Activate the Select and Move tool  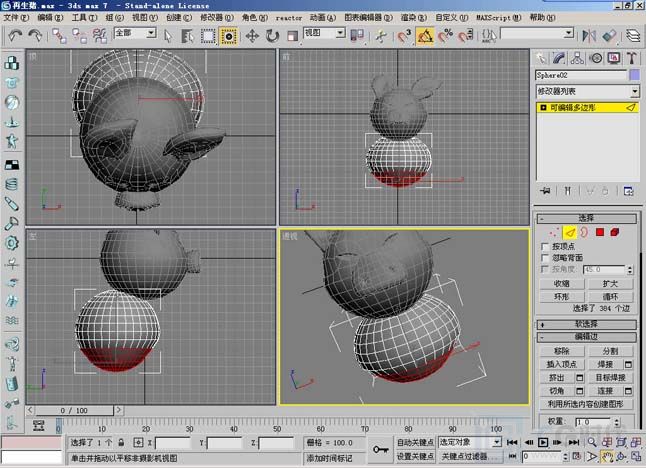coord(252,36)
